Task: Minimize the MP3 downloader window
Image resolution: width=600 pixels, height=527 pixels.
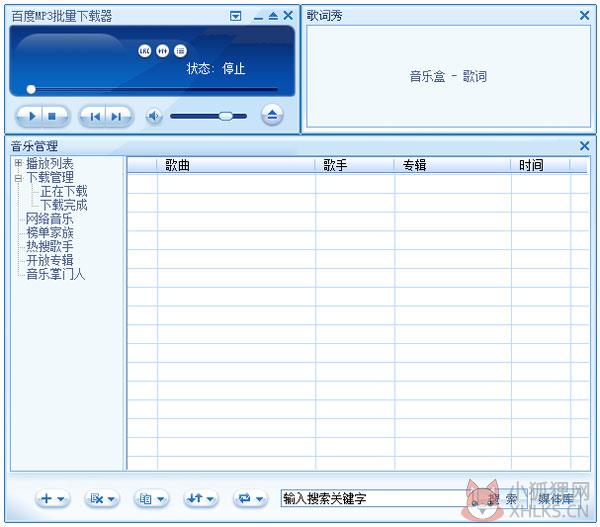Action: 258,16
